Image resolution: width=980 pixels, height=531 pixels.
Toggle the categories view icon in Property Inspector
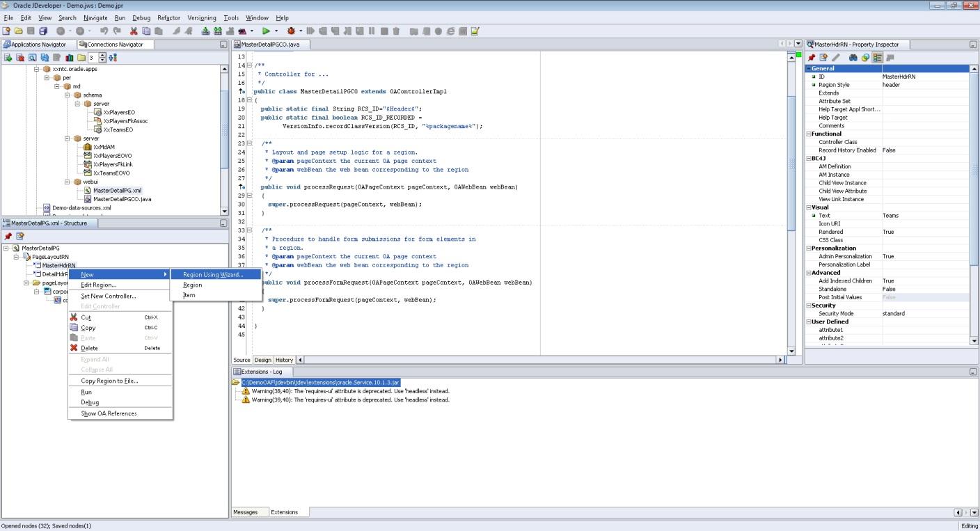pyautogui.click(x=878, y=58)
